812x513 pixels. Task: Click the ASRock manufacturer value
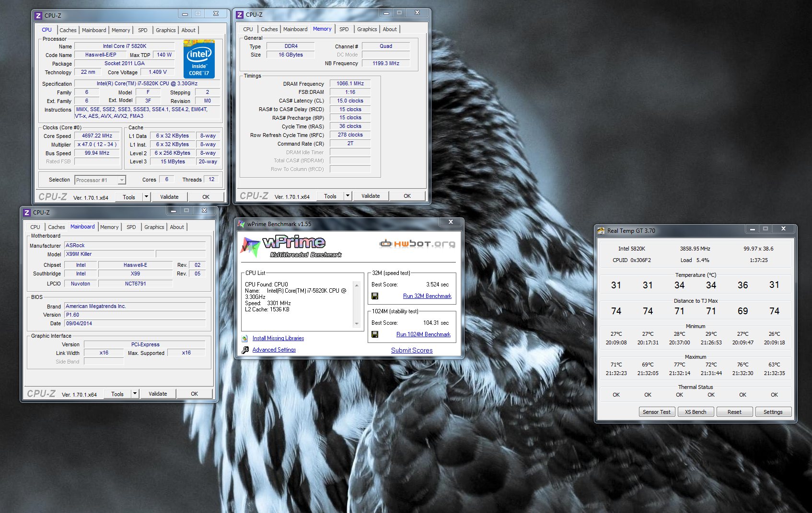click(135, 245)
